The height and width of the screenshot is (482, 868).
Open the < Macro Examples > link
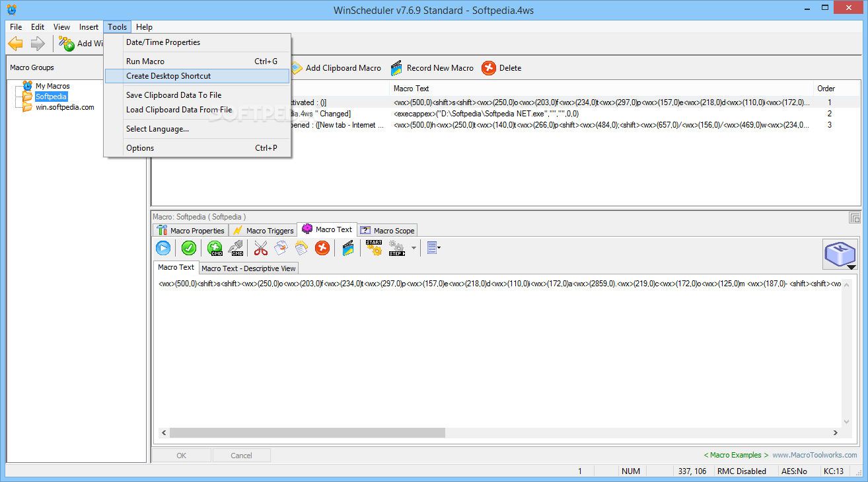pyautogui.click(x=736, y=455)
